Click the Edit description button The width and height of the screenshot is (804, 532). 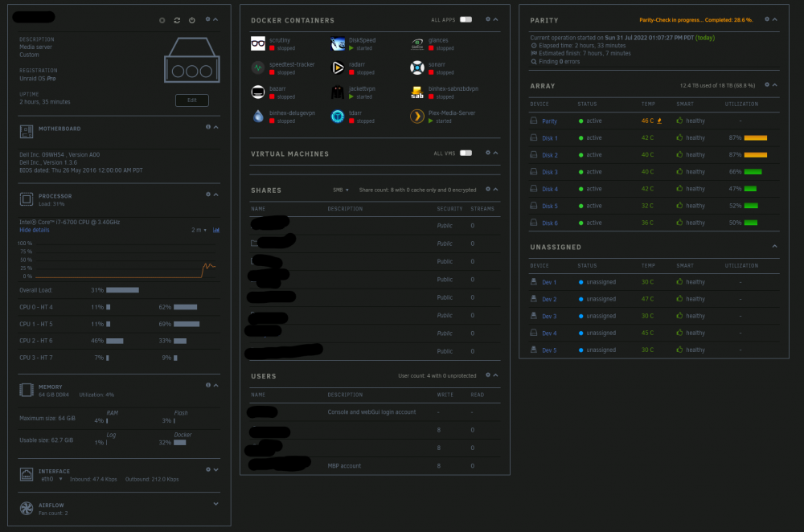[192, 100]
